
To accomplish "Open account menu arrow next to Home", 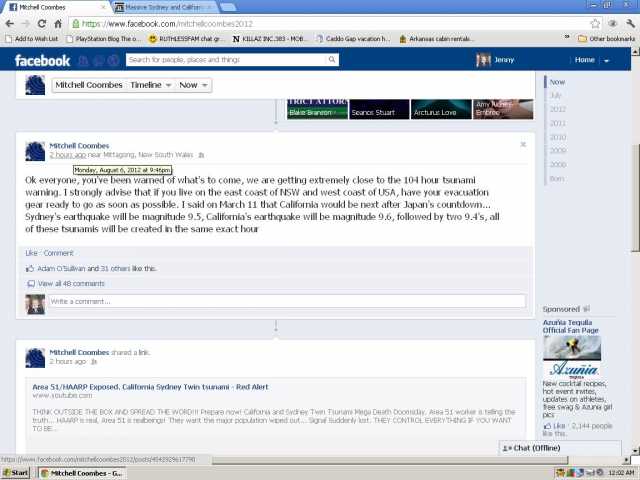I will (607, 60).
